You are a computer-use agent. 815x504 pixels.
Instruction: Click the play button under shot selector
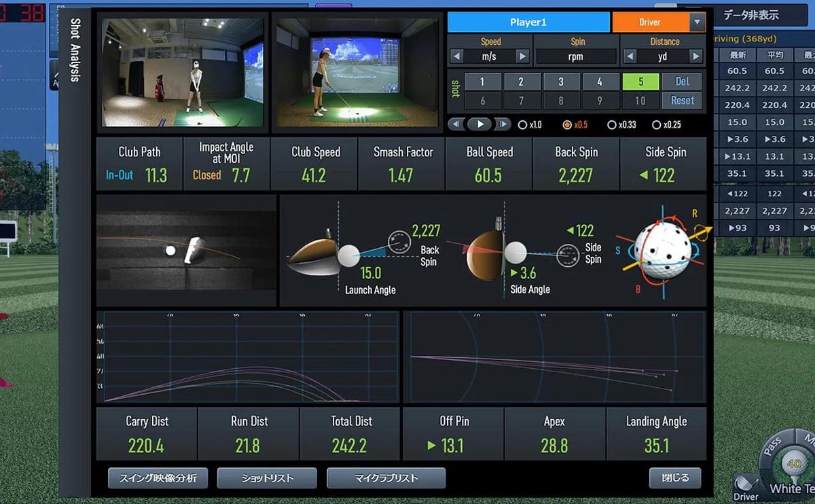pyautogui.click(x=479, y=124)
